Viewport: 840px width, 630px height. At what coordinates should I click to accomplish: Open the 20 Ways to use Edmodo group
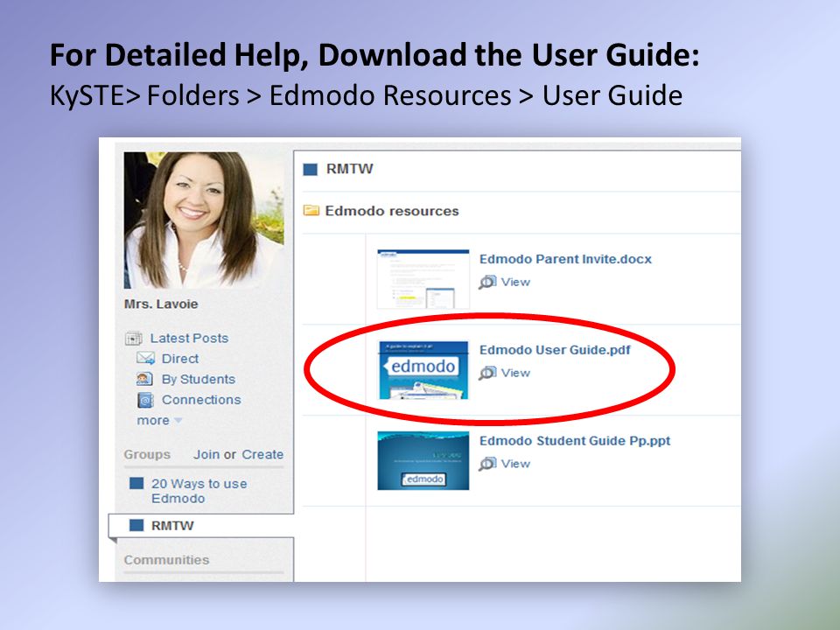(199, 491)
